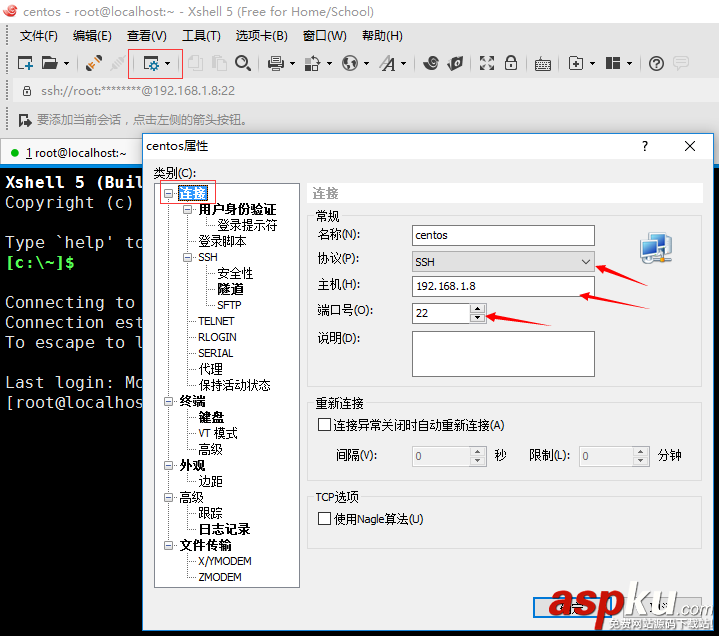Open dropdown arrow next to properties icon
The width and height of the screenshot is (719, 636).
tap(168, 64)
